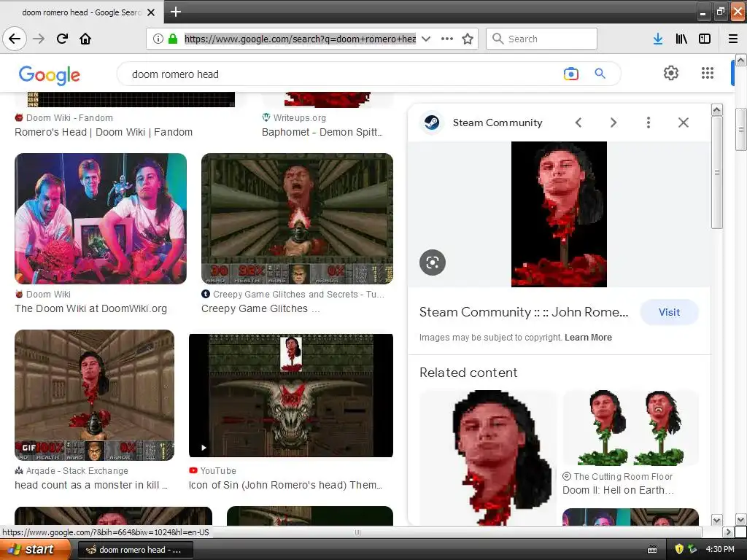
Task: Open The Cutting Room Floor related image
Action: [x=631, y=427]
